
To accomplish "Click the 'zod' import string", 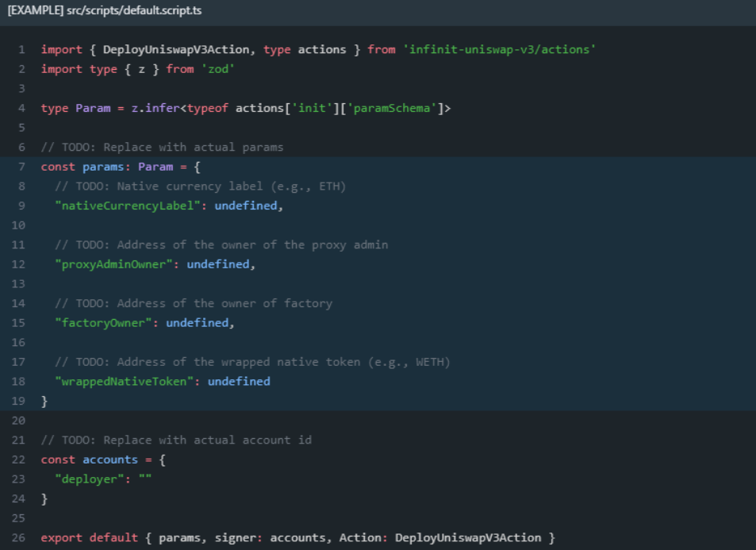I will [218, 69].
